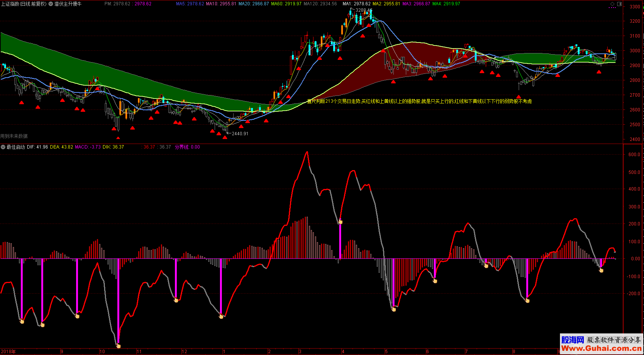Click the 分界线: 0.00 readout
The height and width of the screenshot is (355, 644).
pos(187,147)
